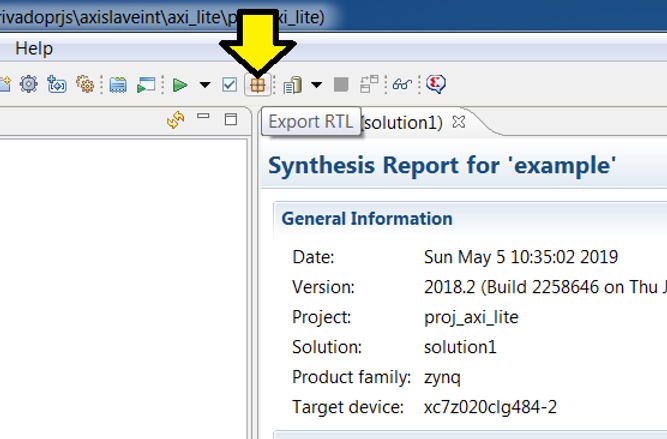
Task: Open solution settings gear icon
Action: click(29, 84)
